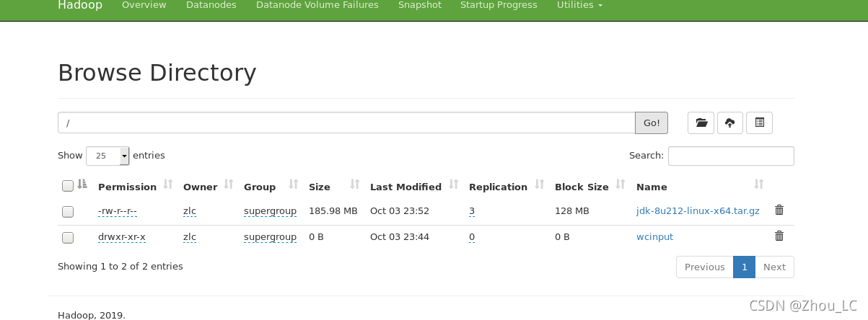Click the 128 MB block size cell

click(x=572, y=211)
